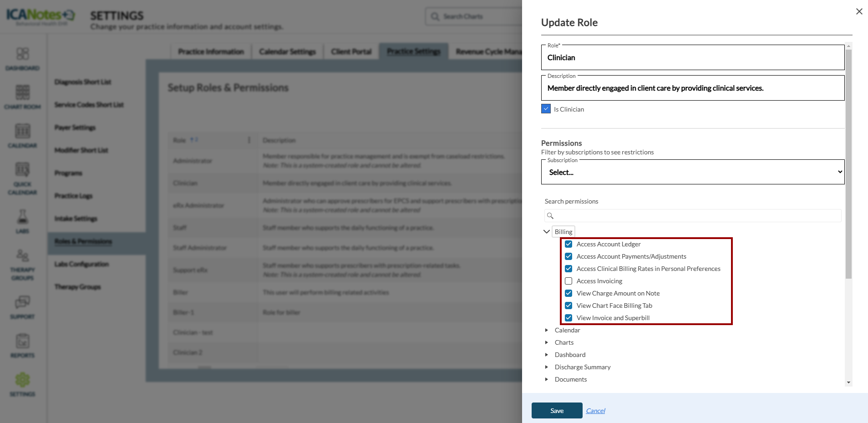Screen dimensions: 868x423
Task: Select the Biller-1 role row
Action: (x=345, y=312)
